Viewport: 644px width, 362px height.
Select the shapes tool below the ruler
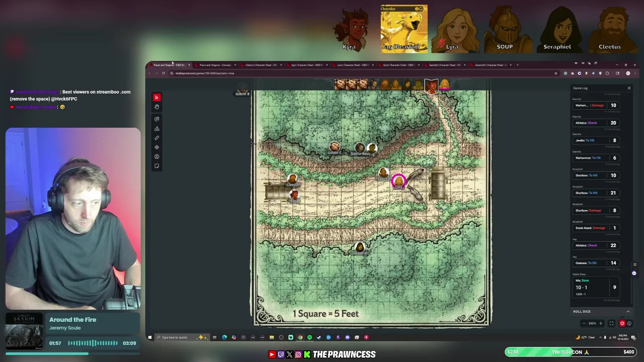pos(156,129)
